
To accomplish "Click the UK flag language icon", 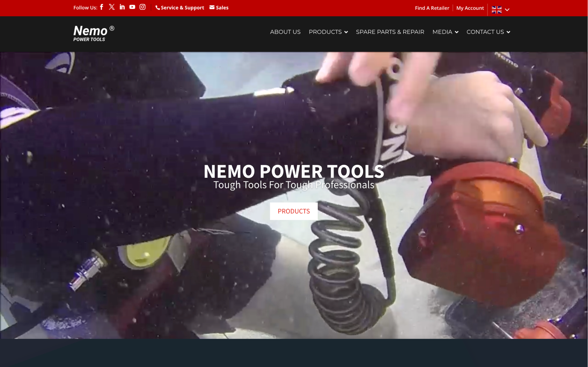I will tap(496, 9).
